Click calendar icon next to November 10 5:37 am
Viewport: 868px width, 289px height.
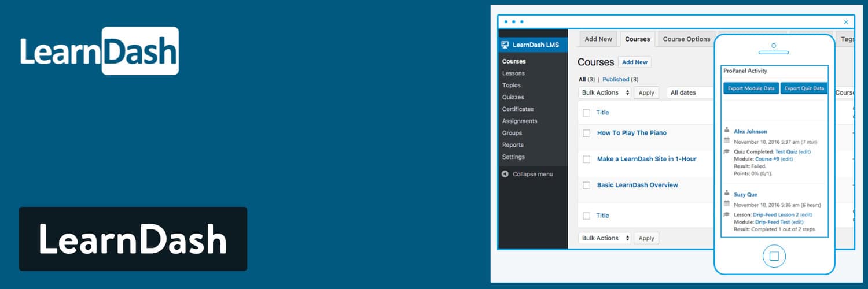[727, 140]
